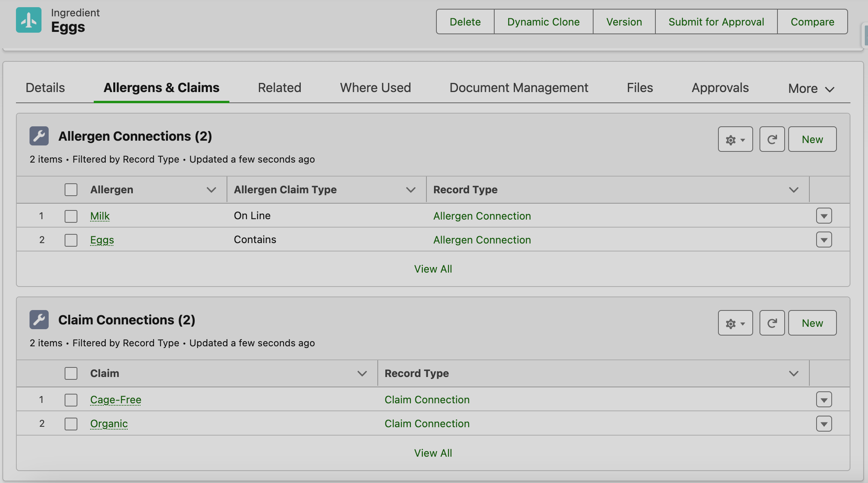Open row actions arrow for Milk allergen

(824, 216)
